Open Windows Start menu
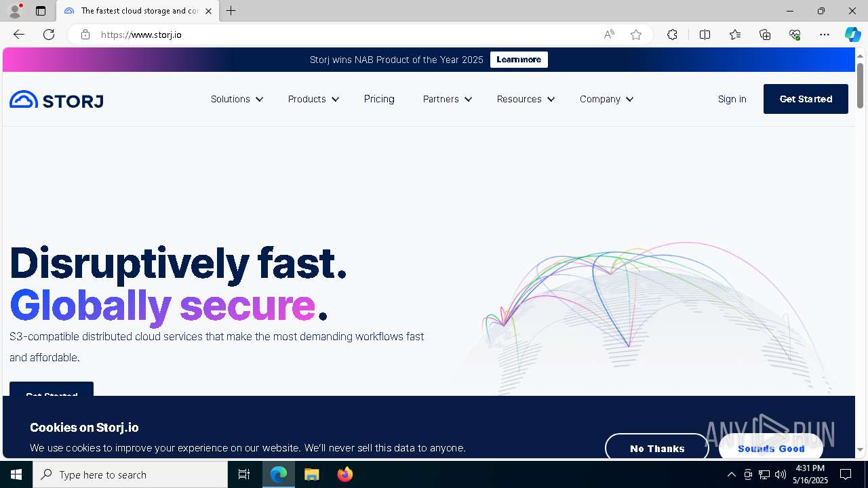Viewport: 868px width, 488px height. pyautogui.click(x=16, y=474)
